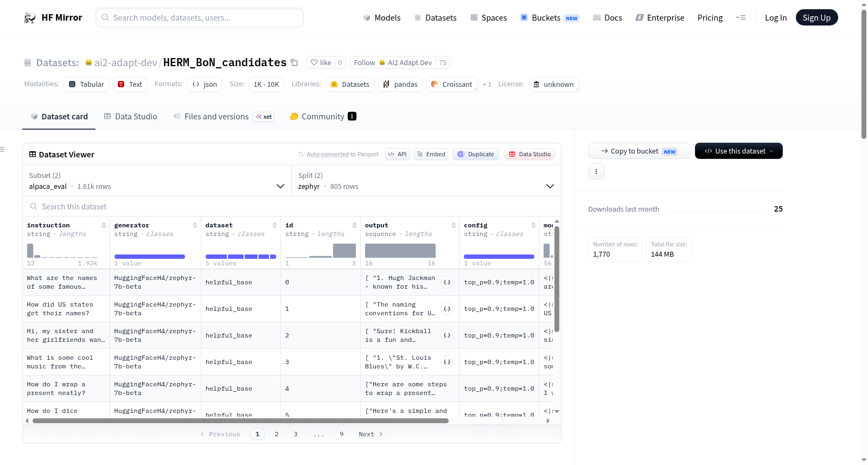Sort by the instruction column
The width and height of the screenshot is (868, 465).
click(104, 225)
